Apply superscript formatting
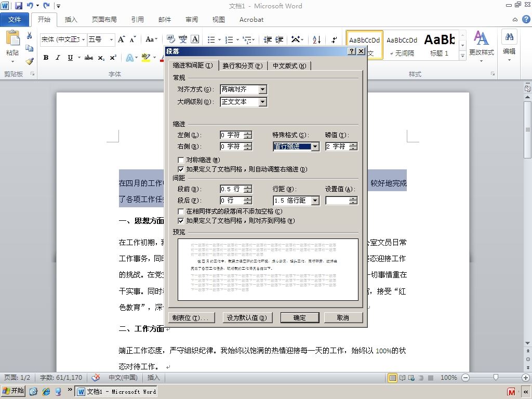 click(x=113, y=58)
